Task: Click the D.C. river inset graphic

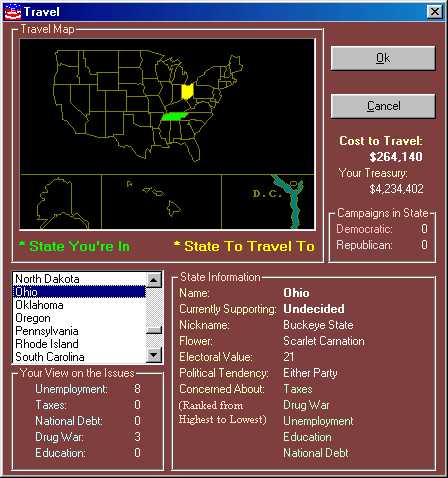Action: 290,201
